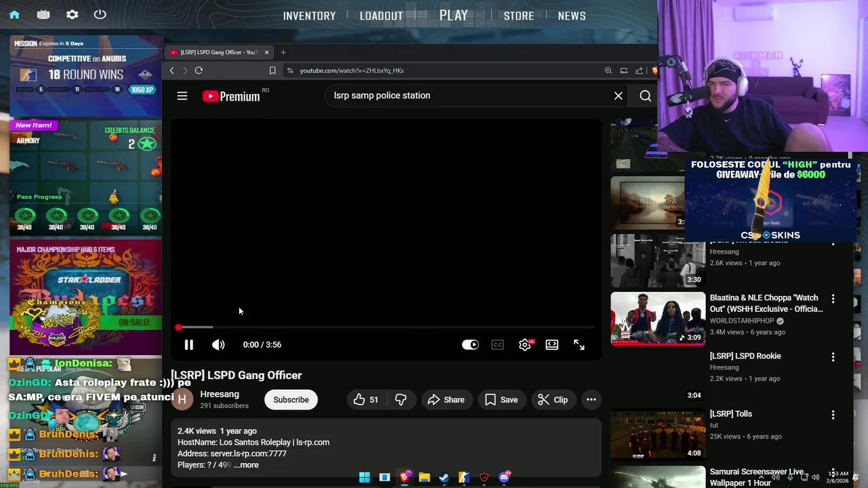Subscribe to the Hreesang channel

(x=291, y=400)
